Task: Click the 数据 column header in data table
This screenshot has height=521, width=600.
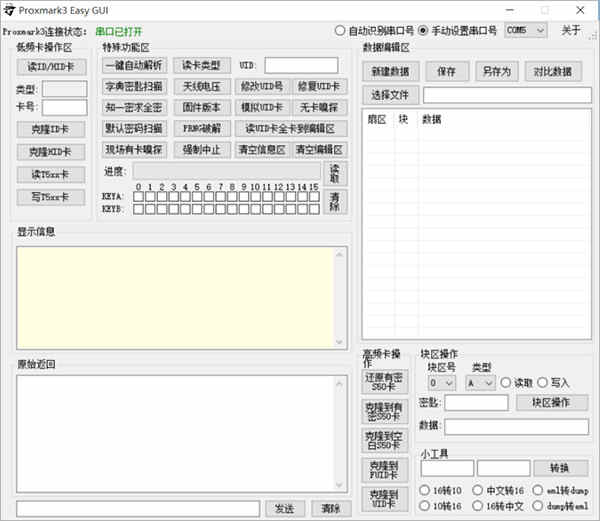Action: 432,119
